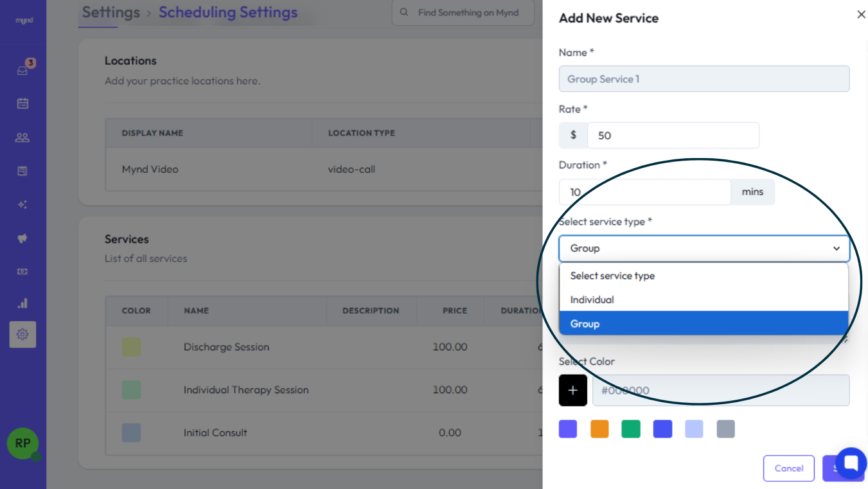The image size is (868, 489).
Task: Open the billing money icon in sidebar
Action: (22, 272)
